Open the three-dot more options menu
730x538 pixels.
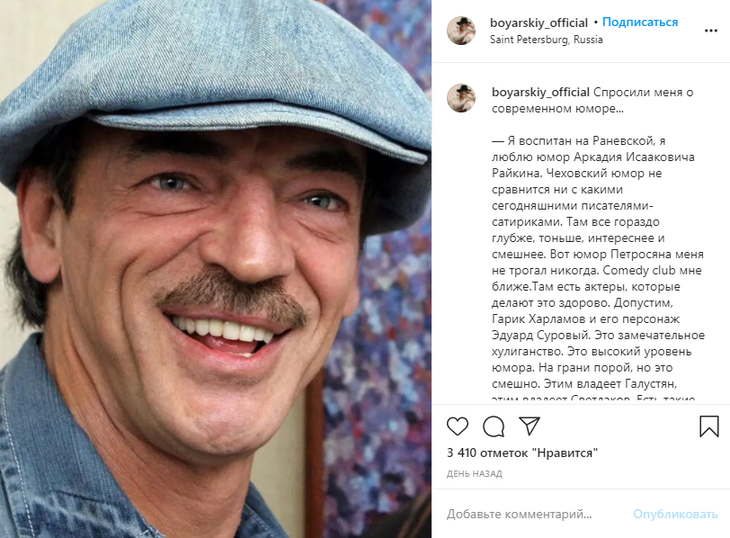709,30
